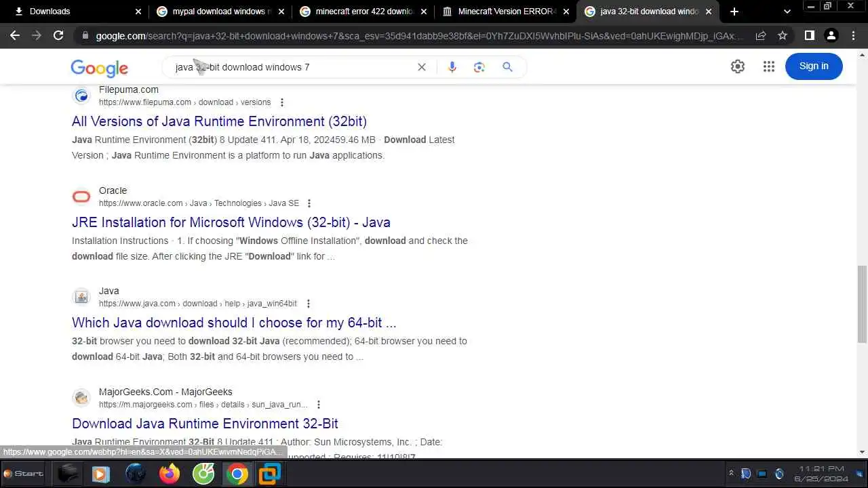Click the Oracle site favicon
This screenshot has width=868, height=488.
point(81,197)
